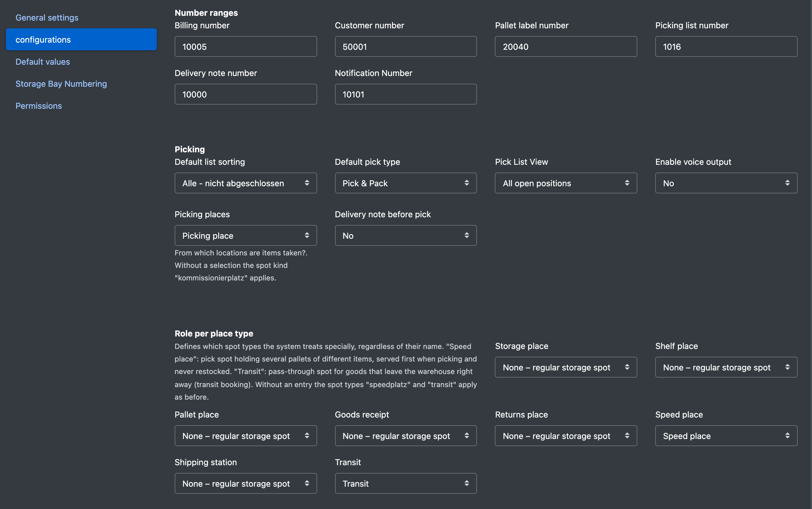
Task: Select the configurations sidebar item
Action: tap(81, 39)
